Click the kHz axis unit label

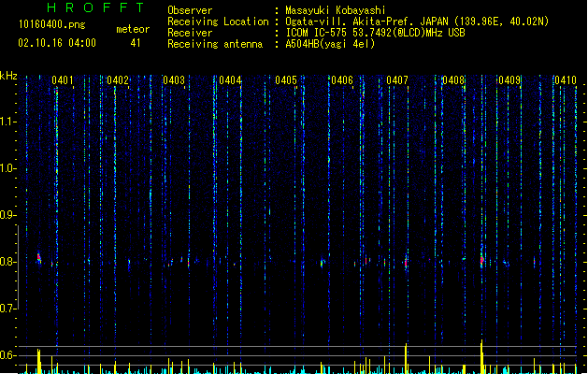(x=8, y=76)
